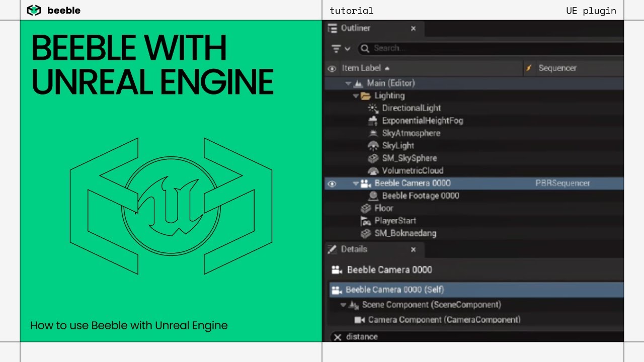
Task: Select the DirectionalLight row
Action: 474,108
